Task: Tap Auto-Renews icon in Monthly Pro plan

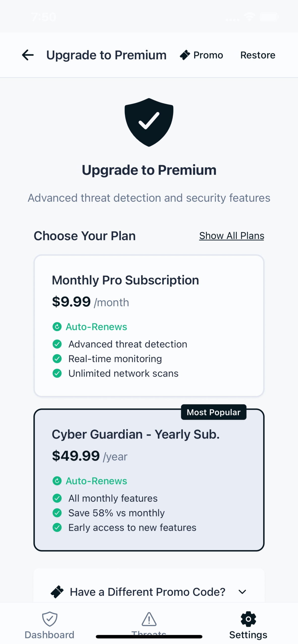Action: [x=57, y=327]
